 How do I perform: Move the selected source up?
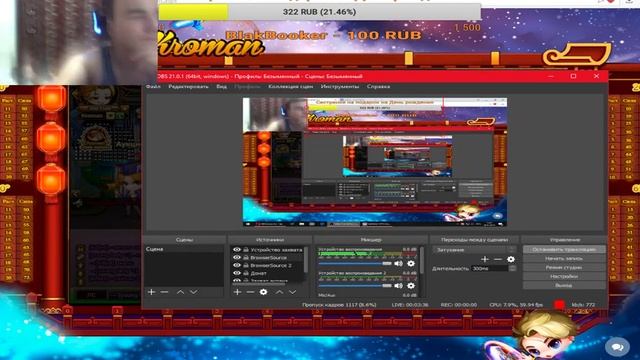(x=279, y=292)
